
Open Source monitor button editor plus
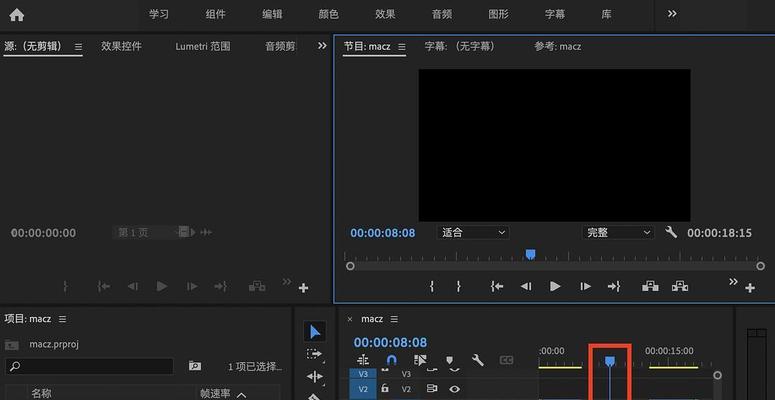[x=303, y=288]
